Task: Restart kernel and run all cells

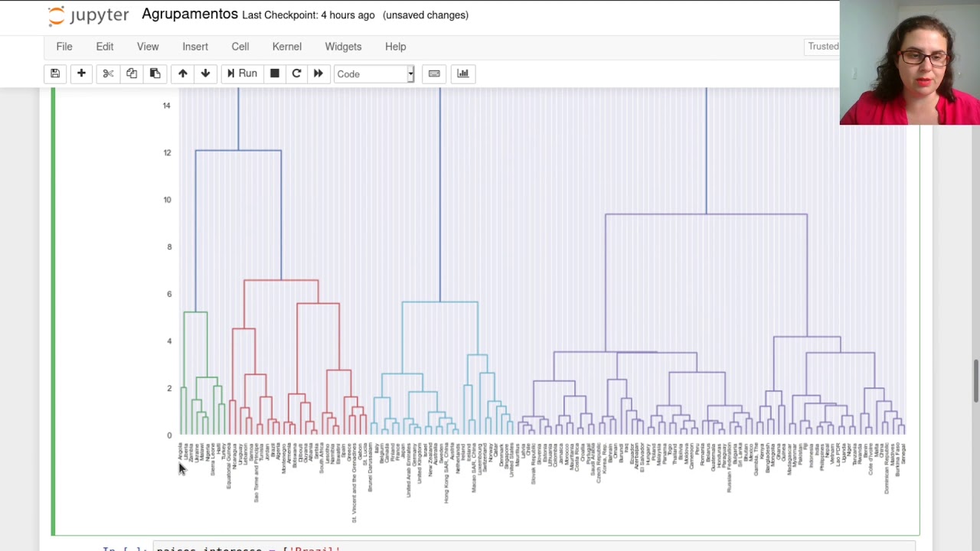Action: 318,73
